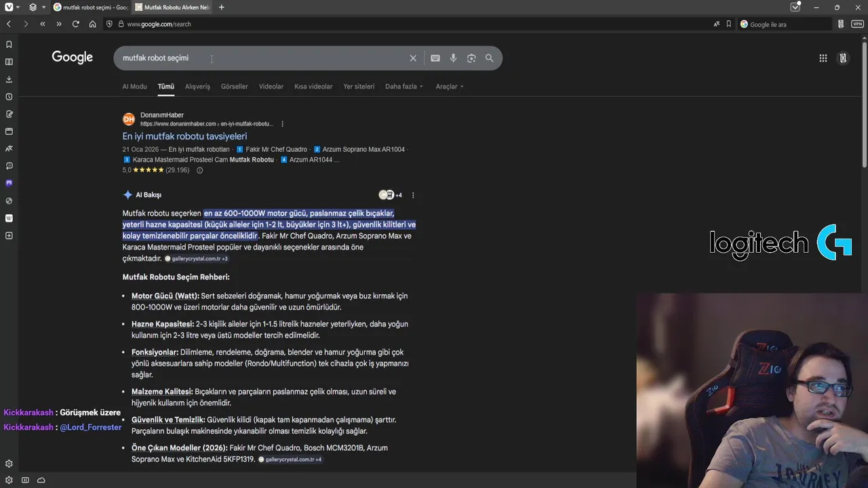Go to the home page
The width and height of the screenshot is (868, 488).
[x=92, y=24]
